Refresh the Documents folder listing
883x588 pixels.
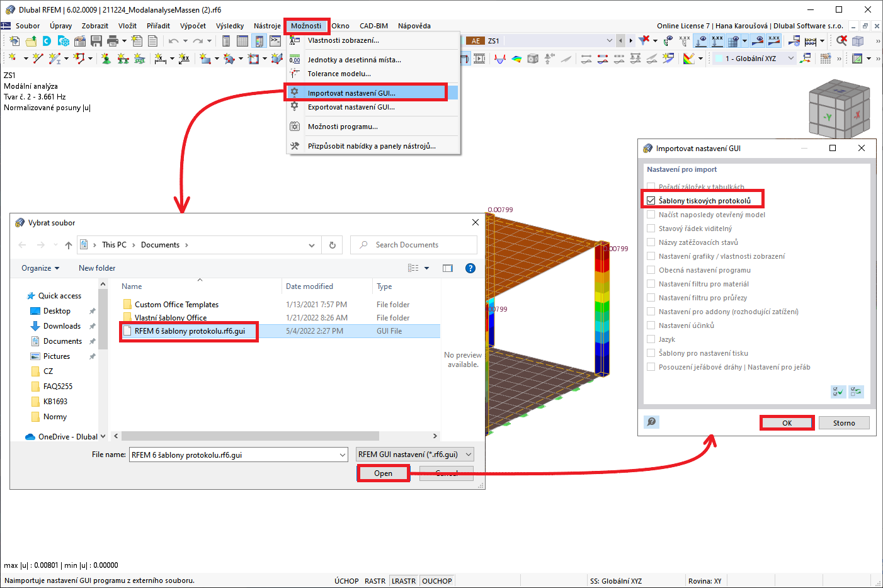point(333,245)
